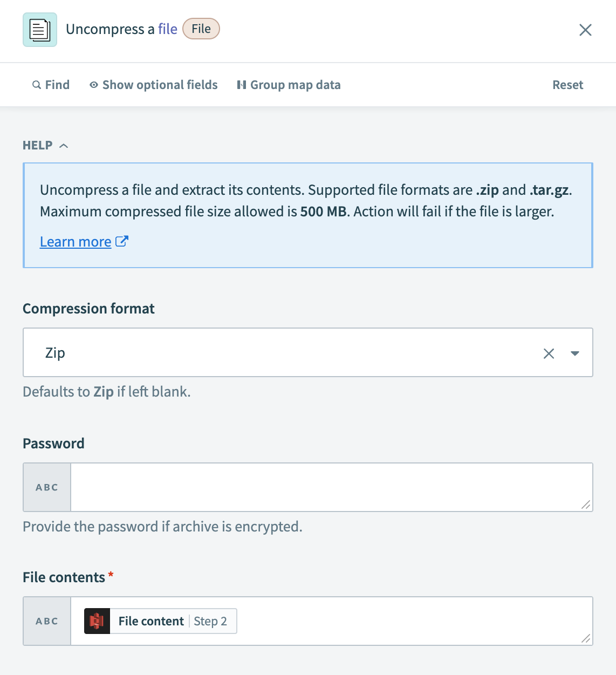The height and width of the screenshot is (675, 616).
Task: Click the ABC icon on the Password field
Action: tap(46, 487)
